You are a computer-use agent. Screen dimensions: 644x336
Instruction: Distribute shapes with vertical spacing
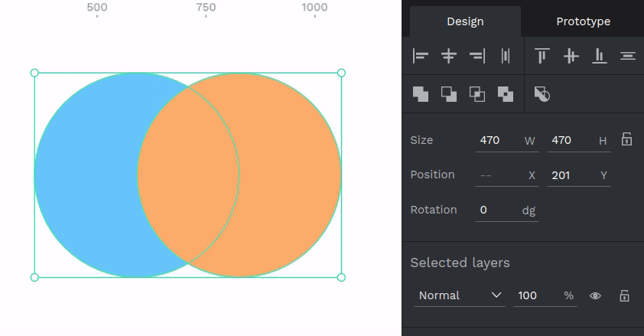point(628,56)
